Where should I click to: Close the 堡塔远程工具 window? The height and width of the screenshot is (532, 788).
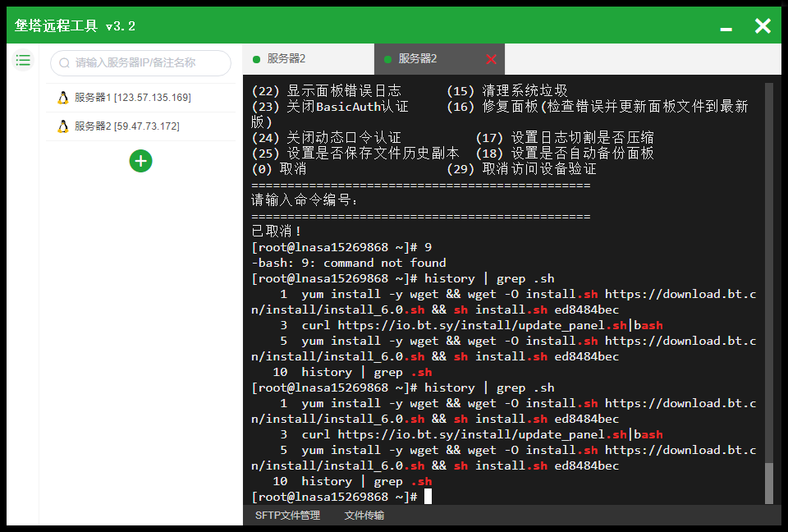click(x=763, y=25)
